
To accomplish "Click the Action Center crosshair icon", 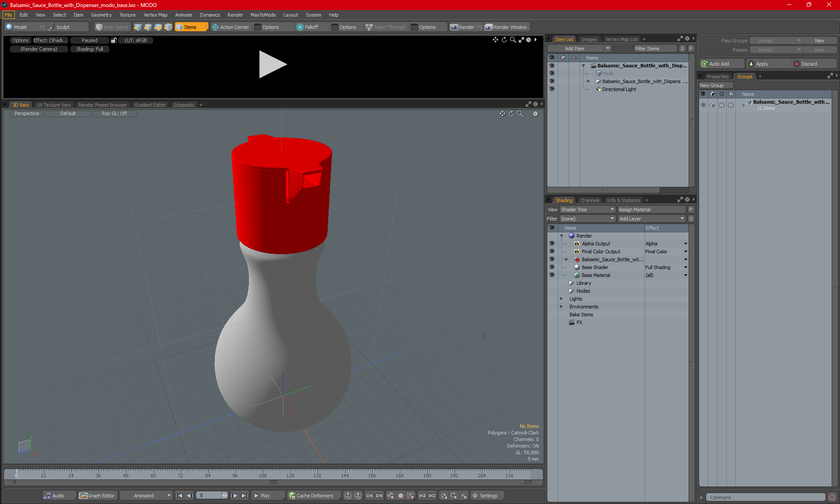I will (215, 27).
